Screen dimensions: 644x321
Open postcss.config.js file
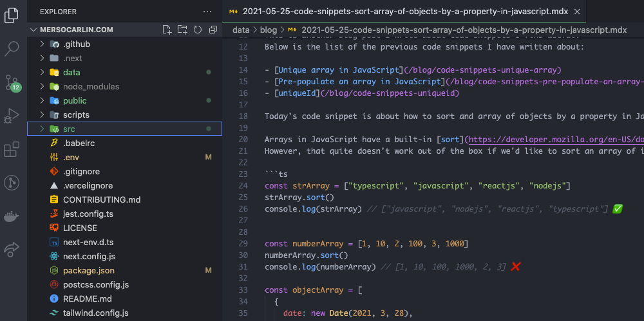pyautogui.click(x=125, y=285)
